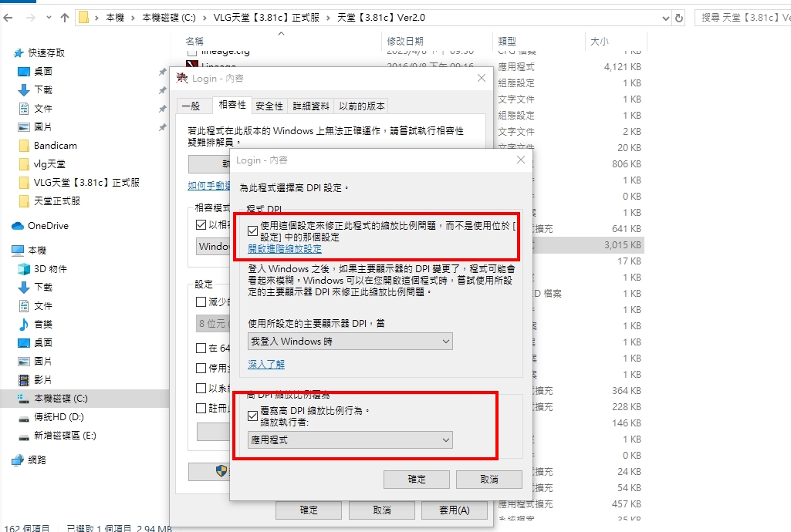The width and height of the screenshot is (791, 532).
Task: Open the 深入了解 link
Action: coord(266,364)
